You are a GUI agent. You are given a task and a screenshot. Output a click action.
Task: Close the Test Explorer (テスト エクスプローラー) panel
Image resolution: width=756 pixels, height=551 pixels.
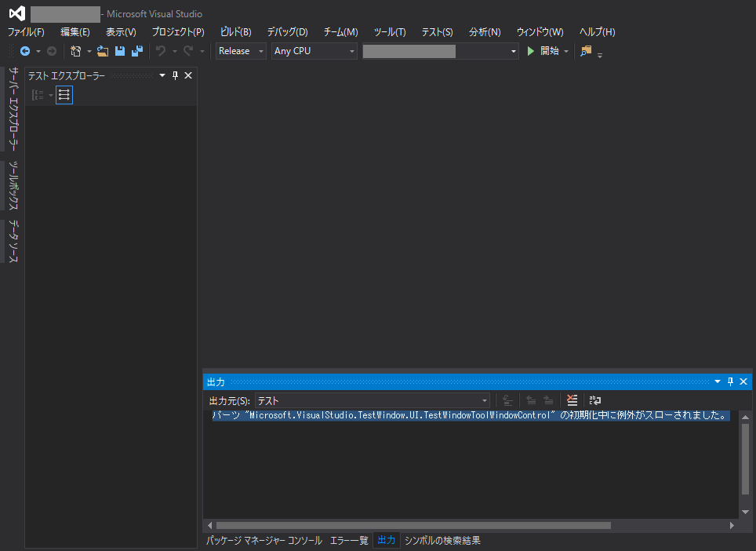pos(188,76)
